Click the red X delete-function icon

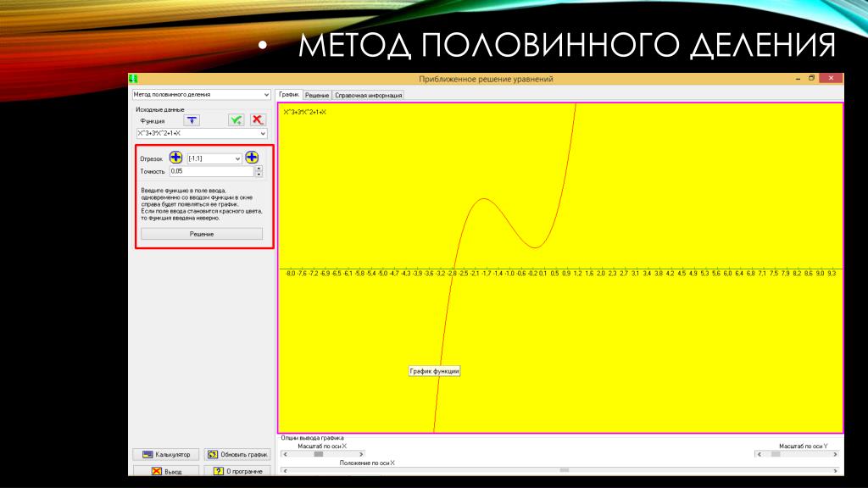(x=258, y=120)
